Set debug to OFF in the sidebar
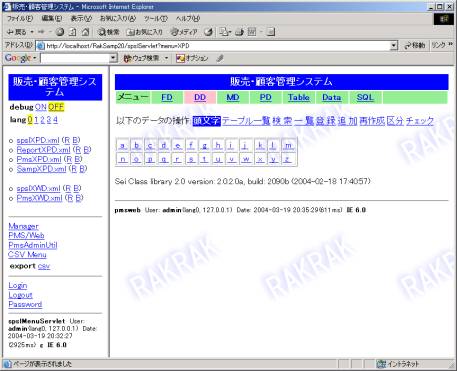 coord(56,107)
